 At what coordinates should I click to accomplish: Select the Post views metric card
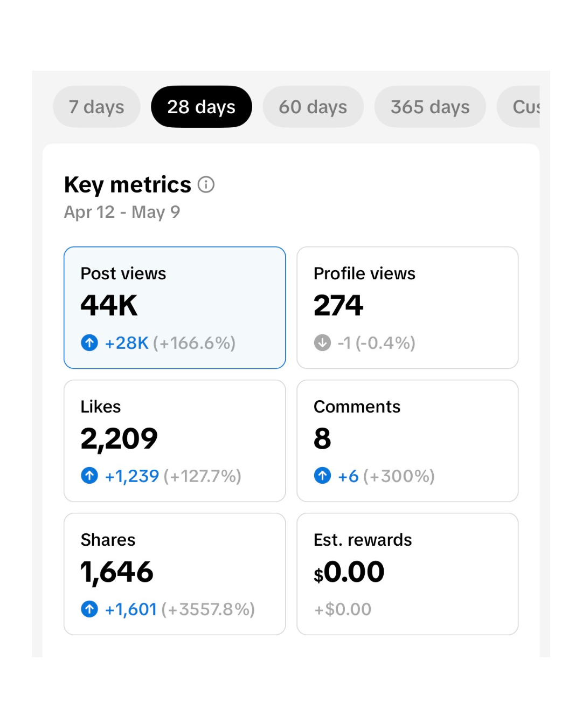pos(175,308)
